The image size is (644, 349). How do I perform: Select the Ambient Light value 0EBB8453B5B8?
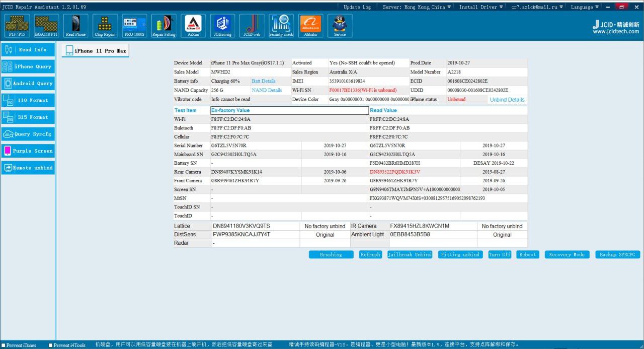[x=410, y=235]
